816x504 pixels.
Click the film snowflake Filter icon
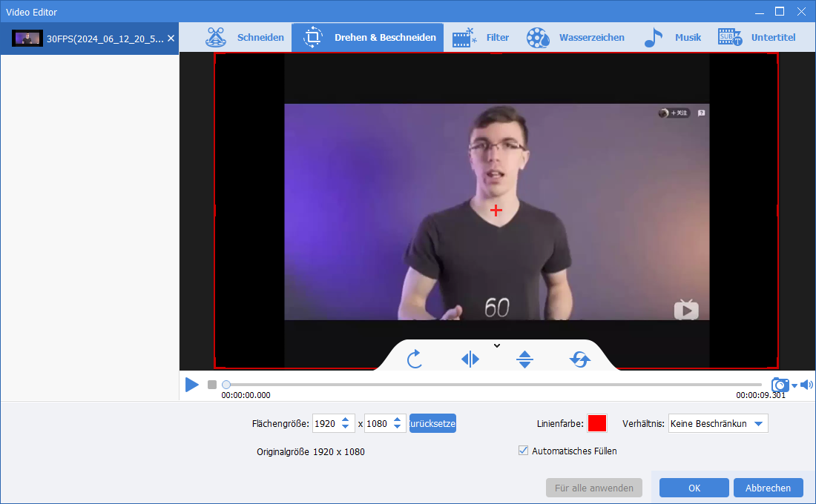464,38
